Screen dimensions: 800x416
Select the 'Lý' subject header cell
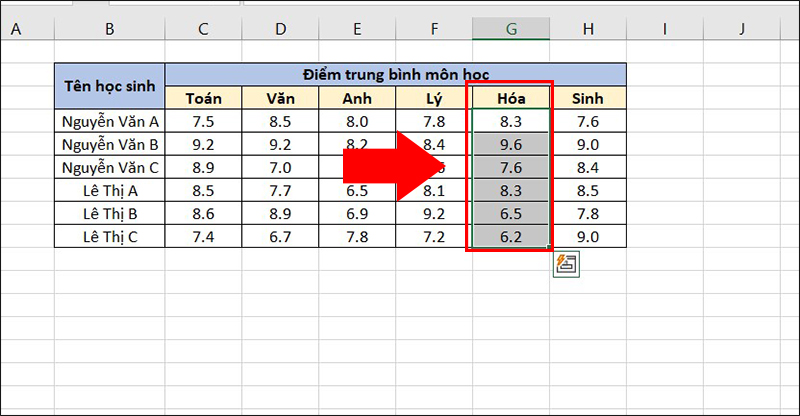tap(434, 97)
